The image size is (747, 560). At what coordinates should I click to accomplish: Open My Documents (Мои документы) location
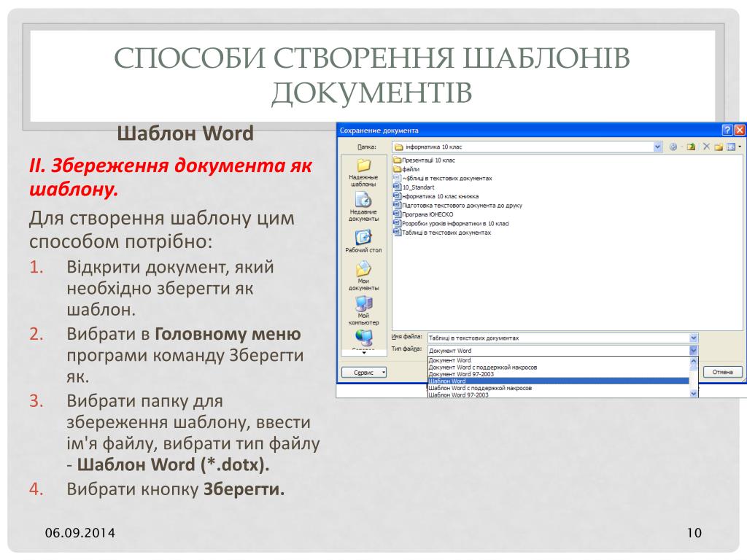[363, 276]
